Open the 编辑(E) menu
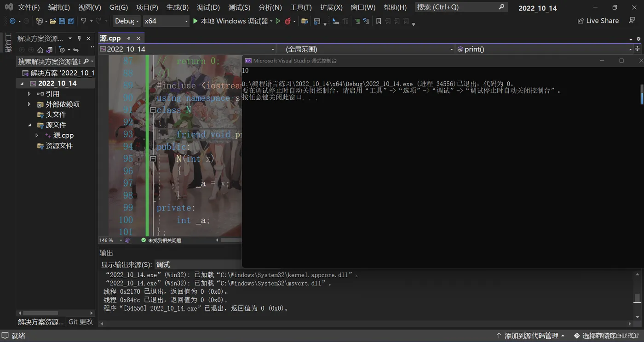Image resolution: width=644 pixels, height=342 pixels. (x=59, y=7)
